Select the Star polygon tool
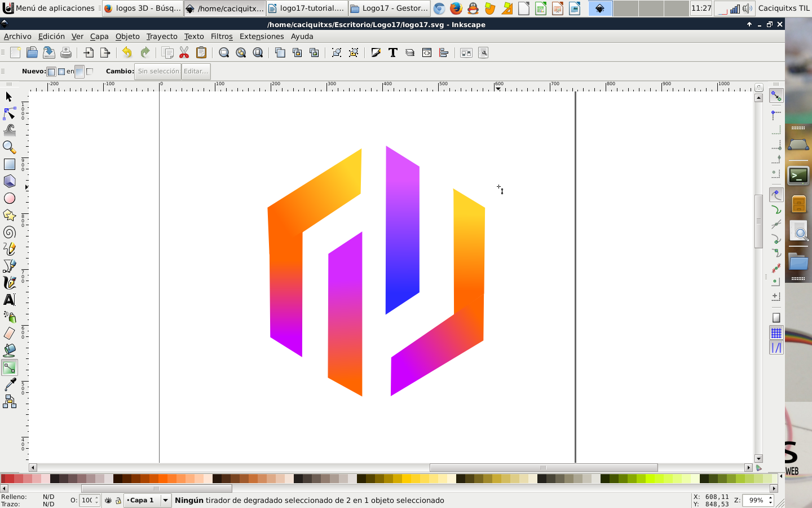812x508 pixels. (x=9, y=215)
